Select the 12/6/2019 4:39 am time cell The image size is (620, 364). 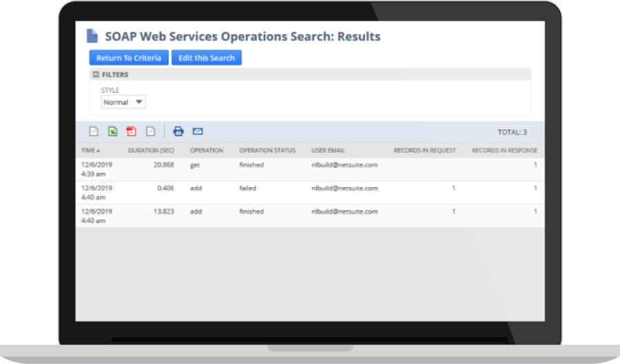point(96,169)
